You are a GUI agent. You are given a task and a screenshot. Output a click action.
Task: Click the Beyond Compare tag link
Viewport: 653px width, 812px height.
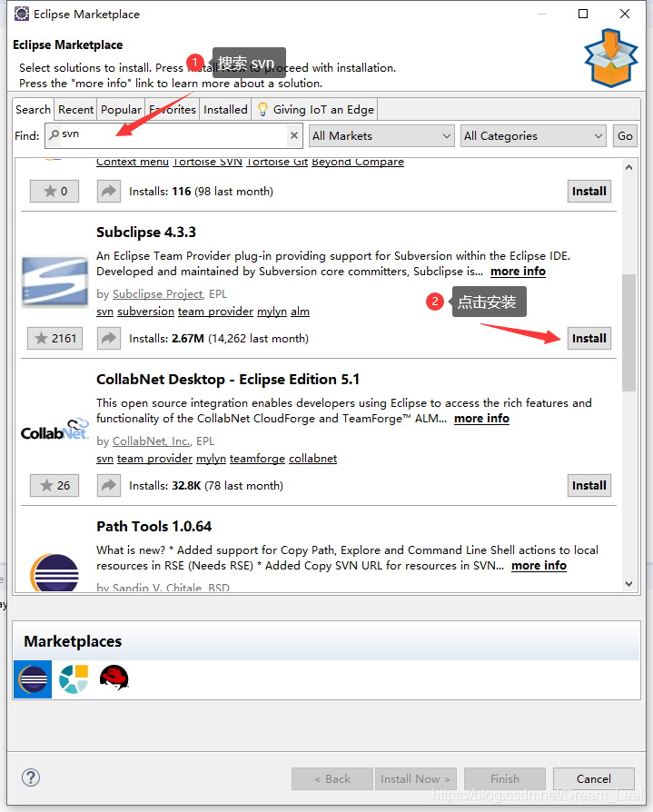358,162
